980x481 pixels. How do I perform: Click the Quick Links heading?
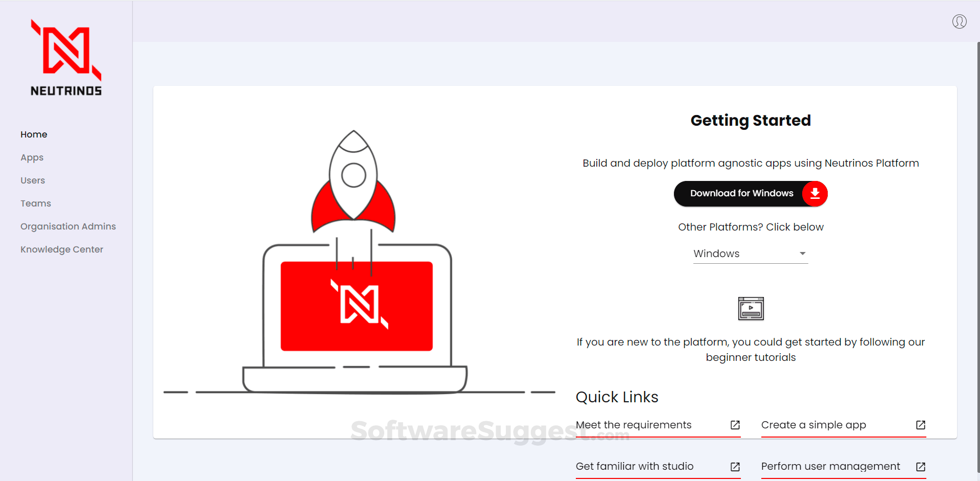click(x=617, y=397)
